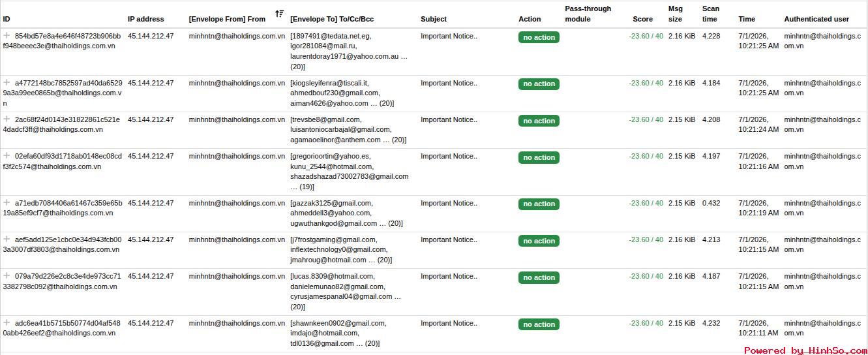
Task: Sort by the Score column header
Action: click(642, 19)
